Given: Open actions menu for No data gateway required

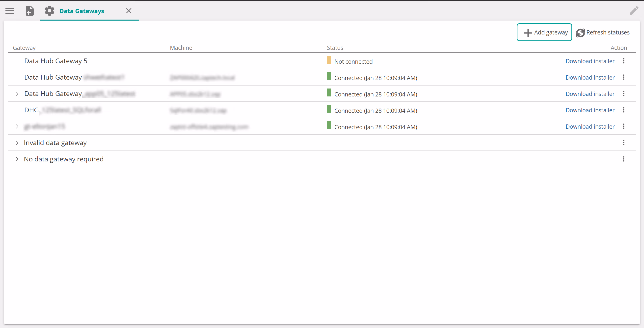Looking at the screenshot, I should [x=623, y=159].
